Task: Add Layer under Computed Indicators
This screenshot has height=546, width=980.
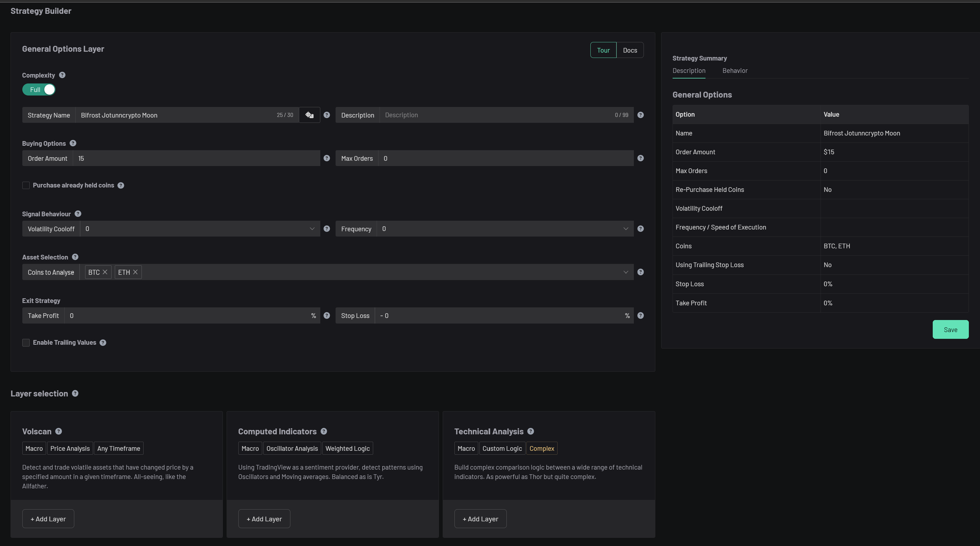Action: (264, 519)
